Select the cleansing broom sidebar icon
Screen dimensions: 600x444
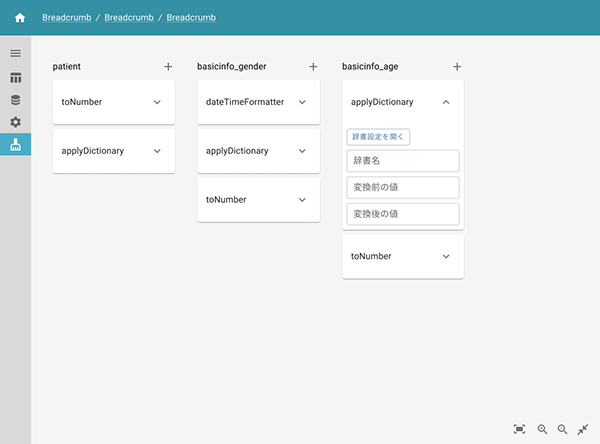[15, 145]
